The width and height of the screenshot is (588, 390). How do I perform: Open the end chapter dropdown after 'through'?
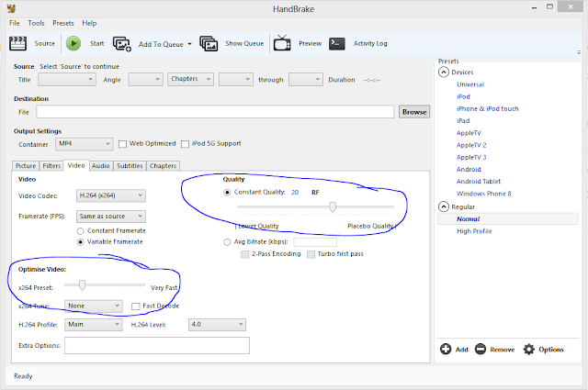coord(306,80)
